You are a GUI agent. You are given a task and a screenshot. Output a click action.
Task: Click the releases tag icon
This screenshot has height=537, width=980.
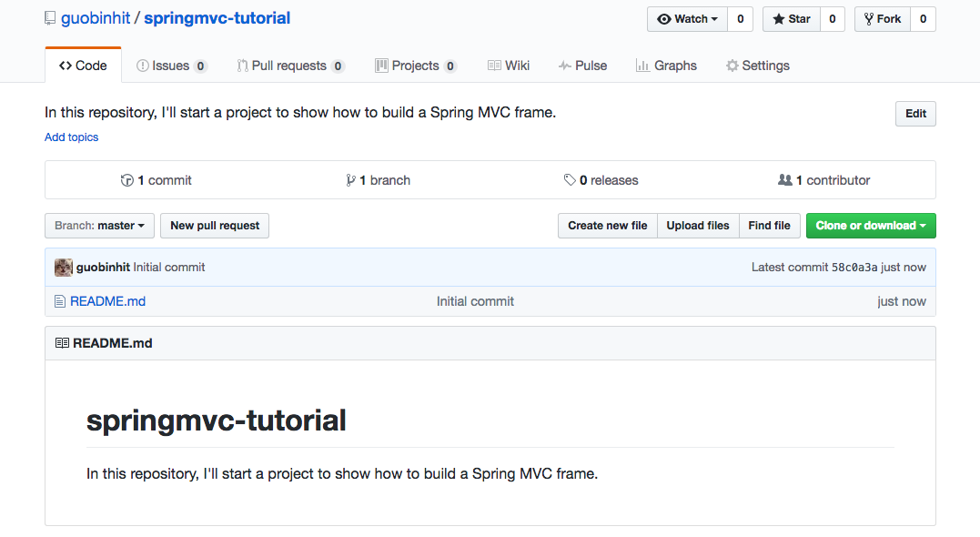[570, 180]
